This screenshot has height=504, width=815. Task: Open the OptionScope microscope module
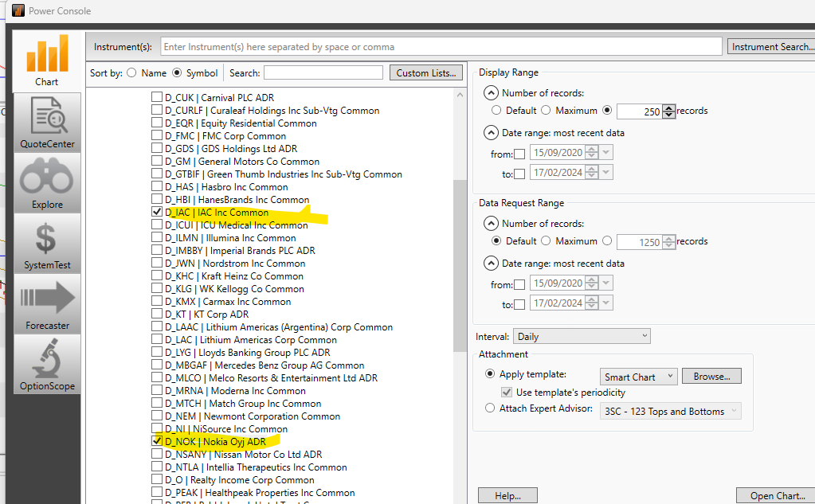coord(47,365)
